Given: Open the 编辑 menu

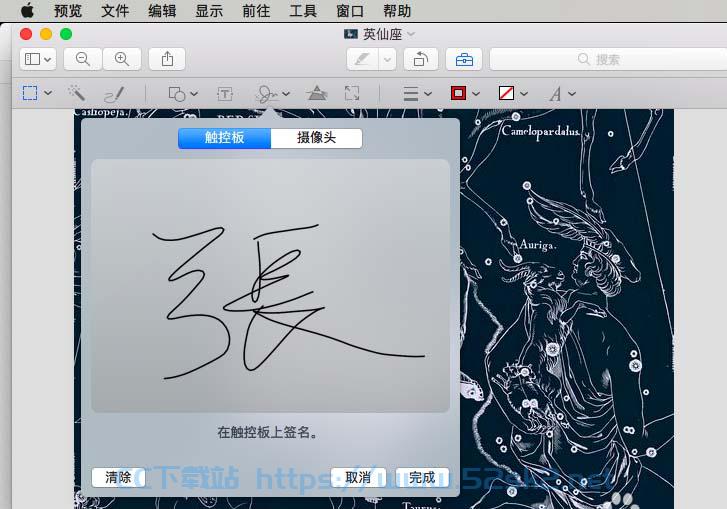Looking at the screenshot, I should click(x=162, y=11).
